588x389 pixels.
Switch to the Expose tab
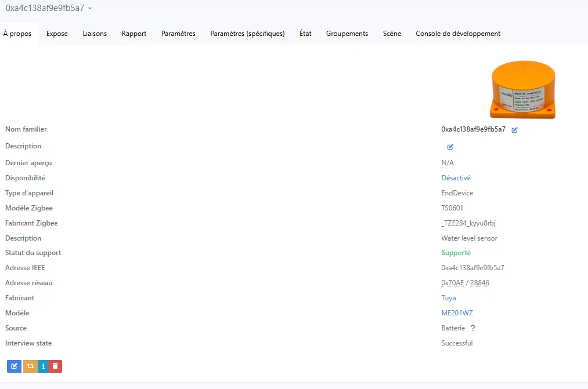(57, 34)
